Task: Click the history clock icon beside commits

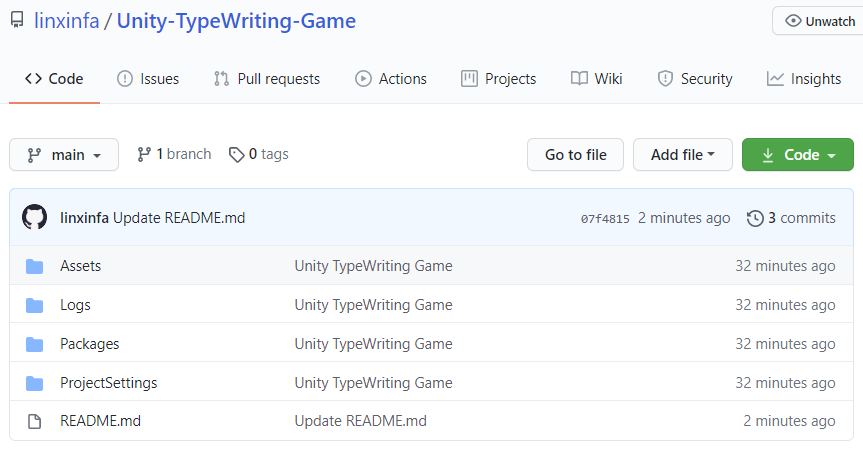Action: [x=755, y=219]
